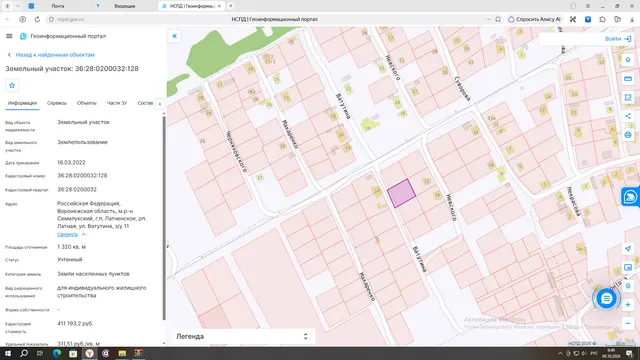Reload the page in the browser
Viewport: 640px width, 360px height.
coord(37,19)
